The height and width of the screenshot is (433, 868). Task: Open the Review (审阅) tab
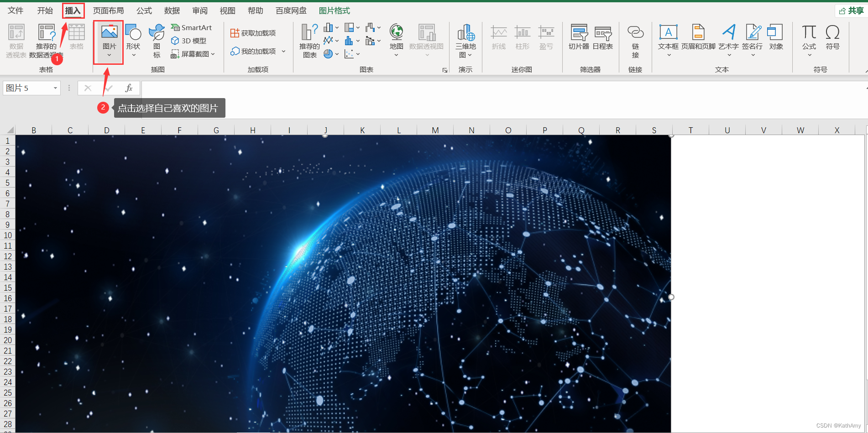tap(200, 10)
